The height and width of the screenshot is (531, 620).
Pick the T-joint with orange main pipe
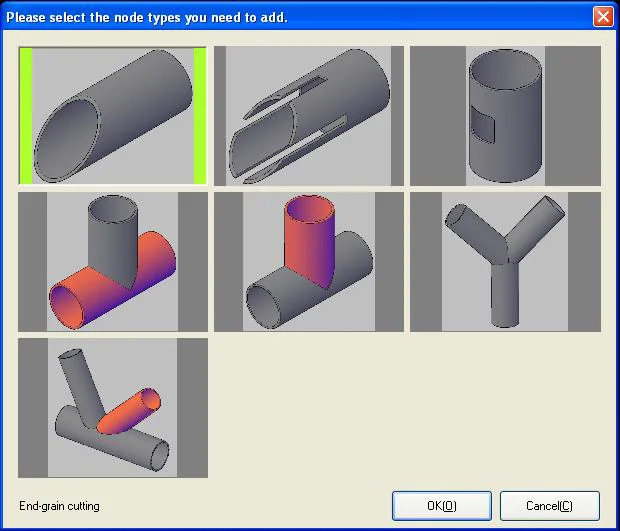(x=113, y=262)
